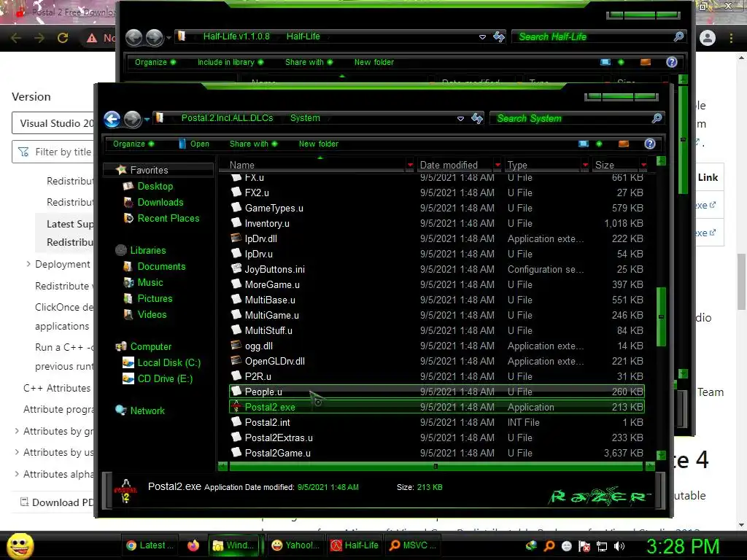Select the People.u file

[x=436, y=392]
